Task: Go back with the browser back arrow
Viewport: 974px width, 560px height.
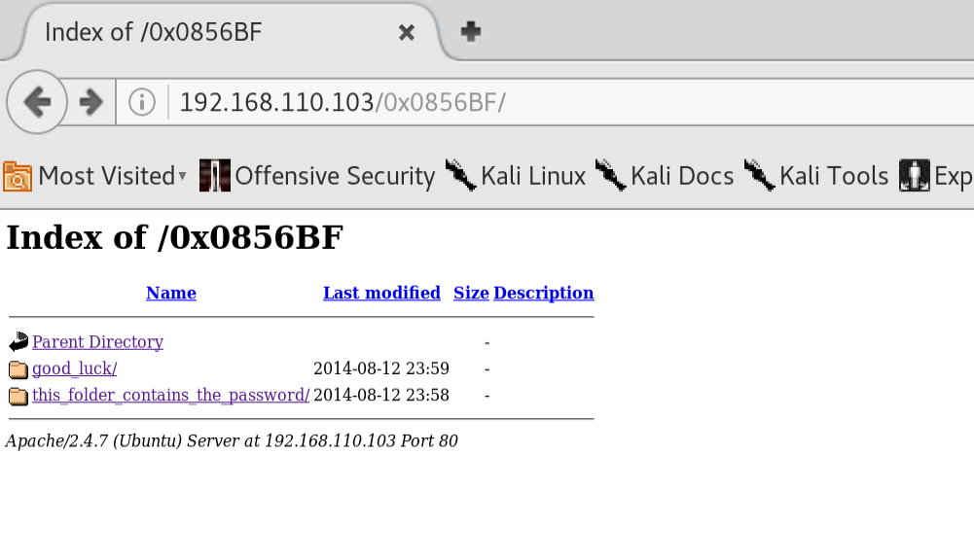Action: 37,102
